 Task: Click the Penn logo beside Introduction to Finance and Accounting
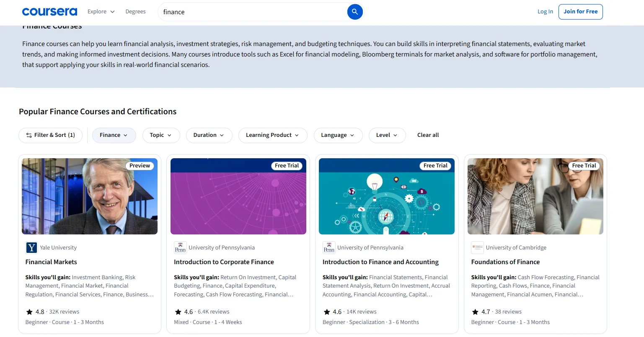click(329, 248)
